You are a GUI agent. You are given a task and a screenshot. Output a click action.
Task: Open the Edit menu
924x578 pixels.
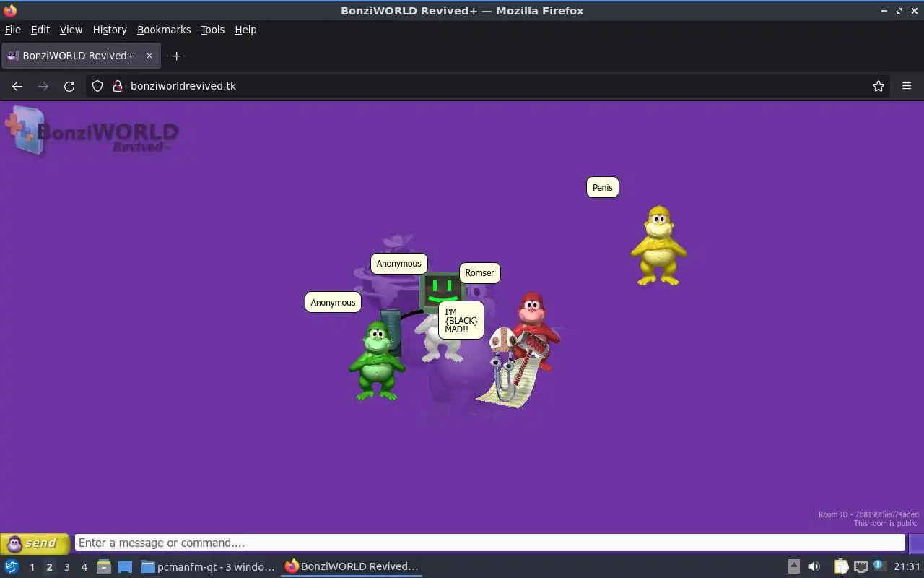pos(40,30)
